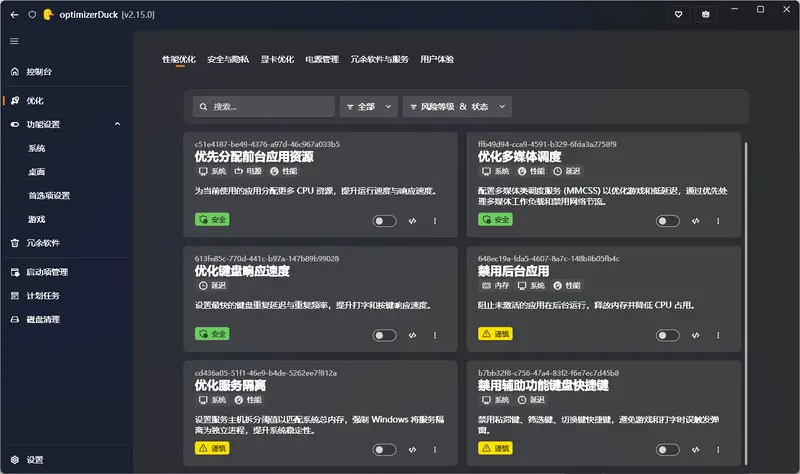This screenshot has width=800, height=474.
Task: Select 游戏 under 功能设置
Action: coord(37,219)
